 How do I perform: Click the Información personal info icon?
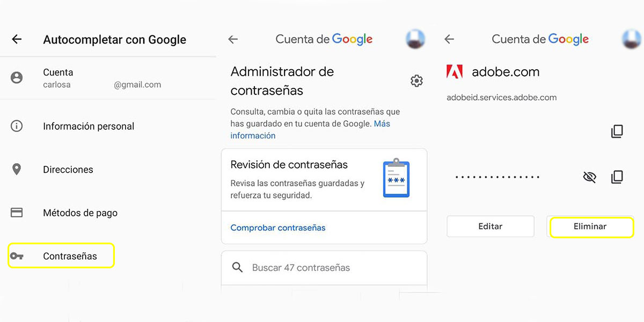pos(17,126)
